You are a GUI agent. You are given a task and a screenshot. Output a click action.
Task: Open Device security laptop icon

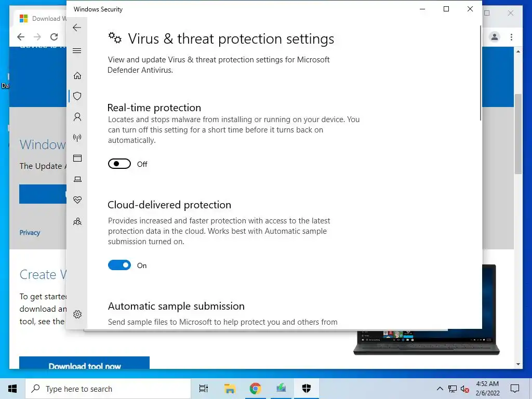77,179
